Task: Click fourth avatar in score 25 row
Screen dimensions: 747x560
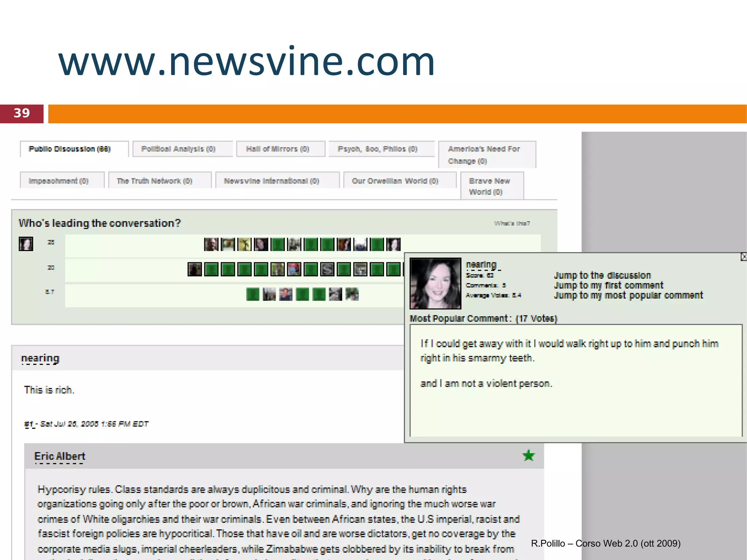Action: 261,244
